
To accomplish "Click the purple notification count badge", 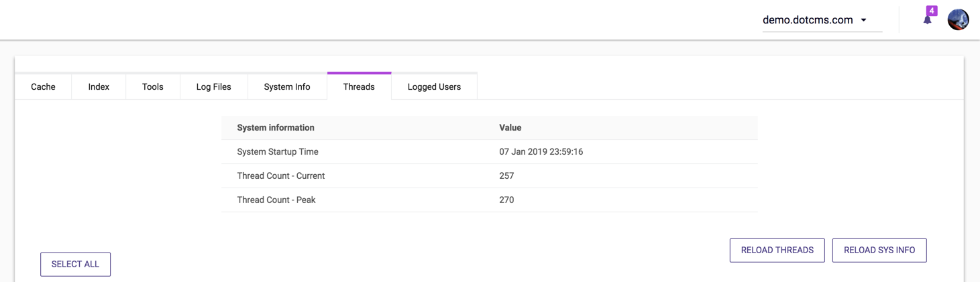I will 932,11.
